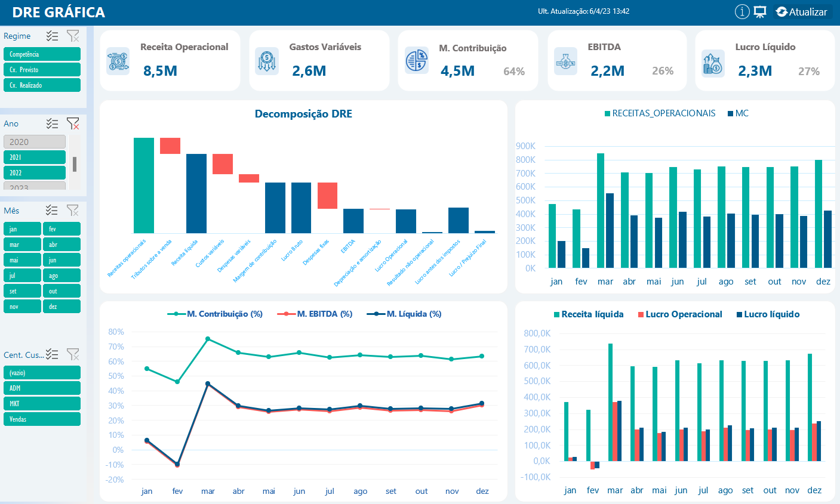This screenshot has width=840, height=504.
Task: Toggle multi-select on Cent. Cus slicer
Action: tap(53, 354)
